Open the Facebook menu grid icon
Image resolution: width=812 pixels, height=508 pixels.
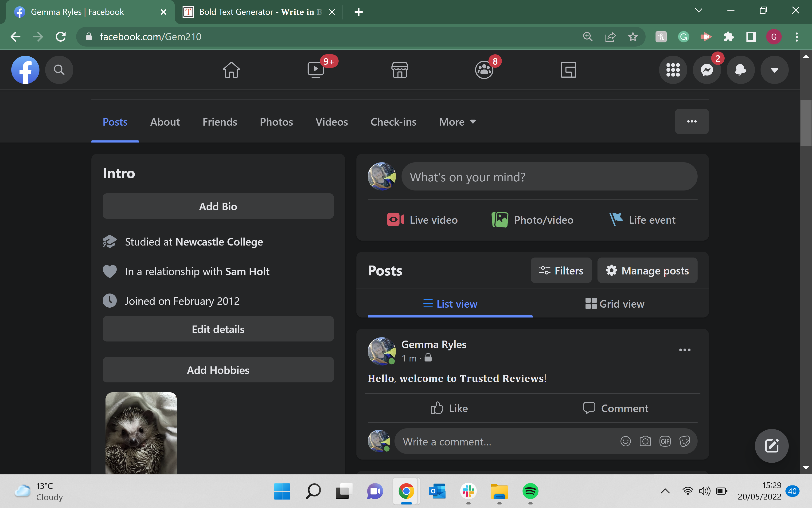[673, 70]
